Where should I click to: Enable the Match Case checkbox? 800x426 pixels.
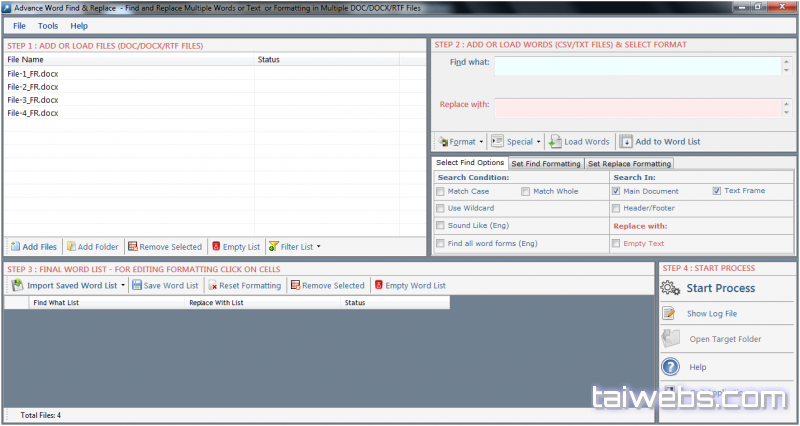[x=441, y=191]
